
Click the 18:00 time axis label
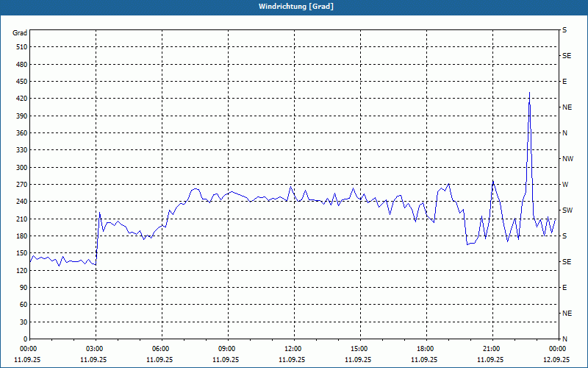coord(426,349)
